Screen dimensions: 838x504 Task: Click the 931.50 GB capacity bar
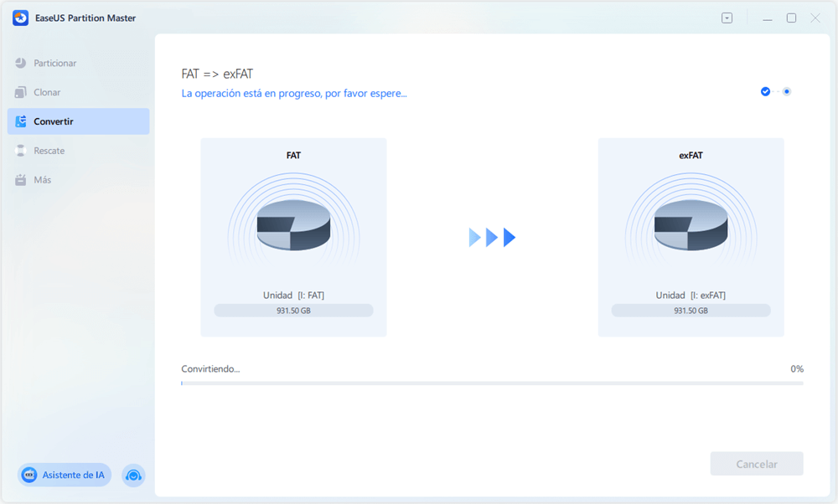point(293,310)
